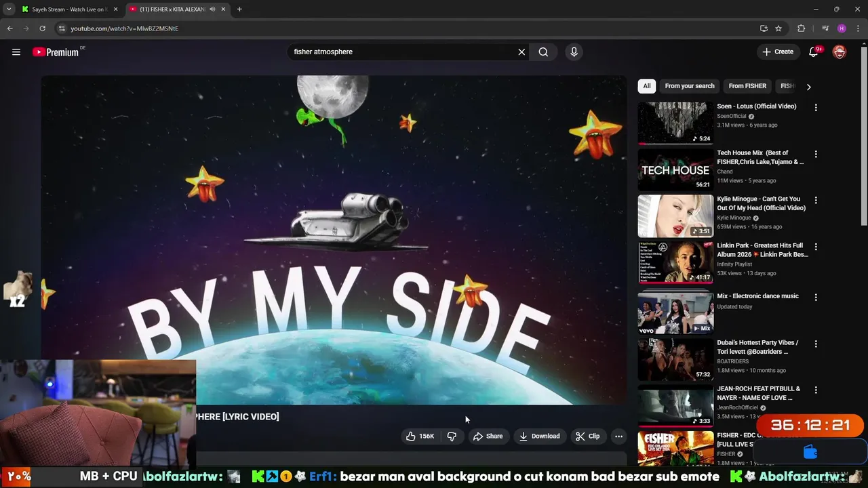Click the youtube.com URL in the address bar

point(124,28)
